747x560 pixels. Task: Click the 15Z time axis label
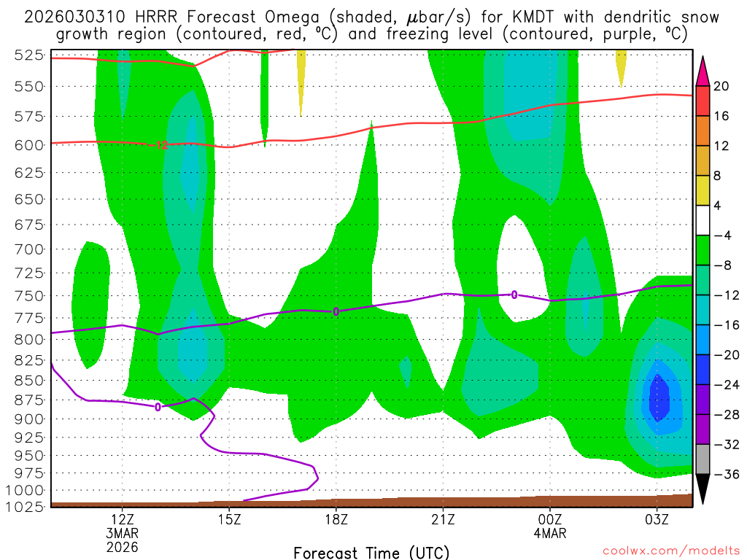click(x=229, y=519)
